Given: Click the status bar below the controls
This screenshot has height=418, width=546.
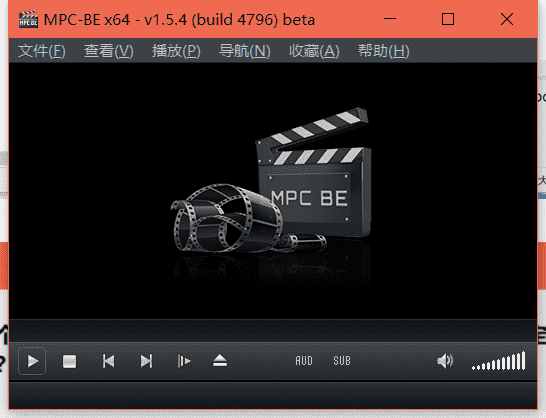Looking at the screenshot, I should [x=273, y=396].
